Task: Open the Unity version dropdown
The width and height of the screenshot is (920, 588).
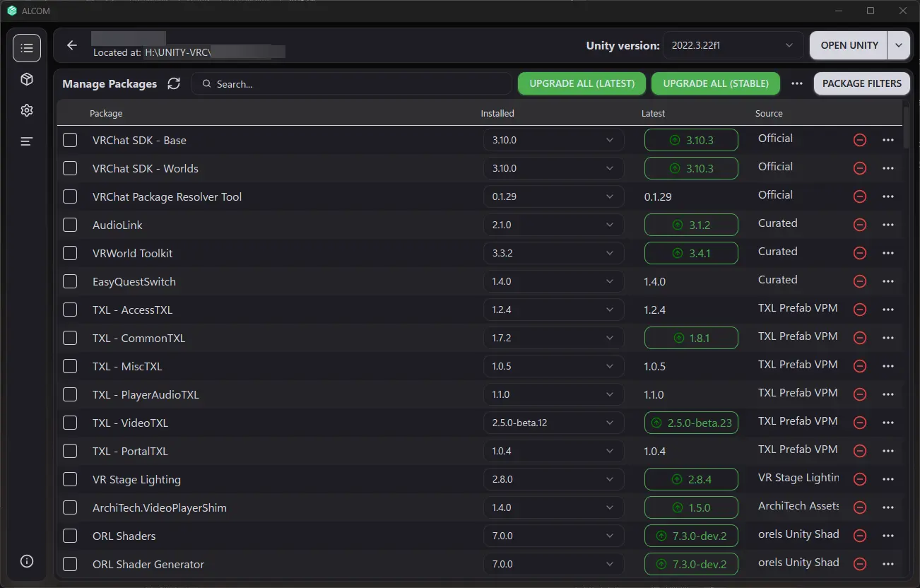Action: [x=733, y=45]
